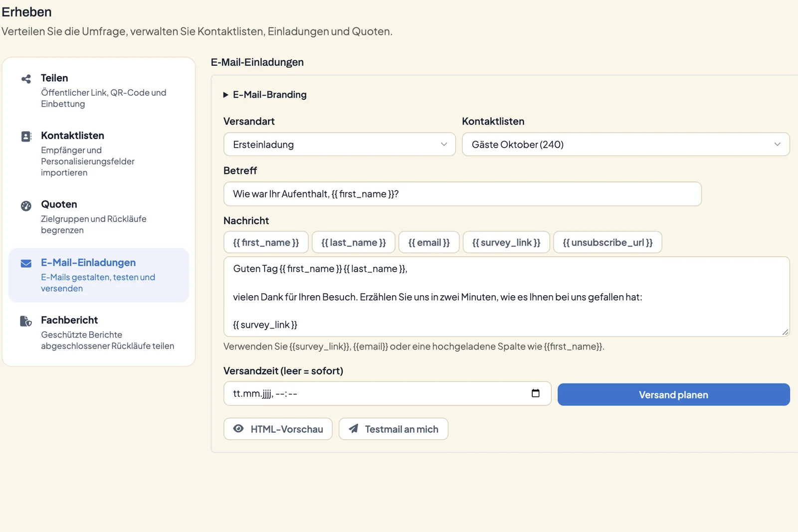Go to Kontaktlisten in the sidebar

click(99, 154)
